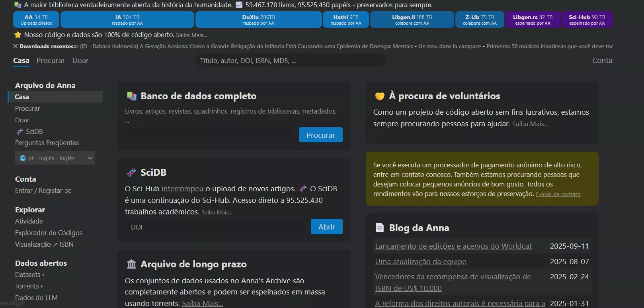This screenshot has width=644, height=308.
Task: Open blog post A reforma dos direitos autorais
Action: point(460,303)
